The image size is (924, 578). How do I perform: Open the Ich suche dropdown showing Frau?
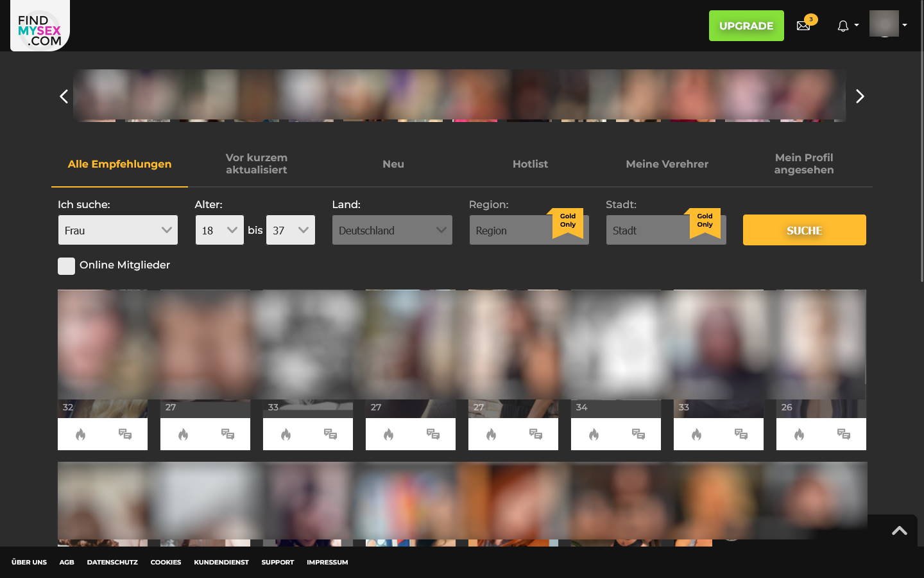coord(118,230)
